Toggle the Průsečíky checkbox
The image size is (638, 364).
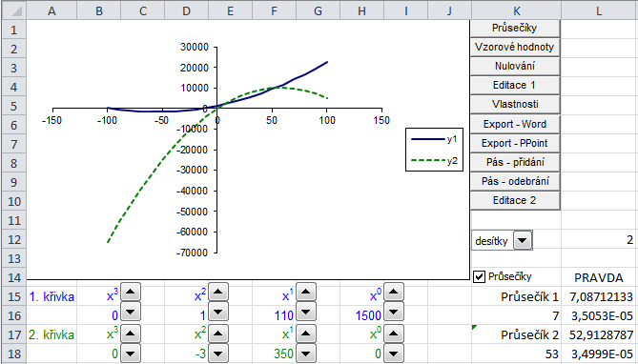(480, 277)
